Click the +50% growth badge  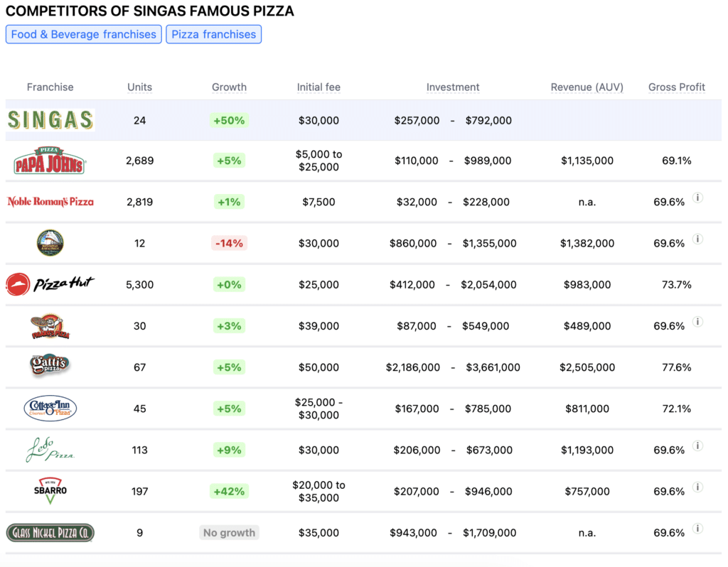[x=229, y=121]
